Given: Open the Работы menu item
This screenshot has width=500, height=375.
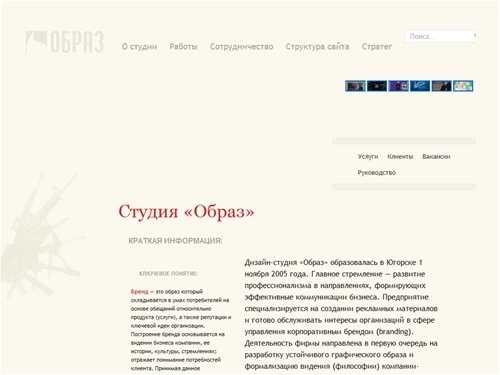Looking at the screenshot, I should pos(183,46).
